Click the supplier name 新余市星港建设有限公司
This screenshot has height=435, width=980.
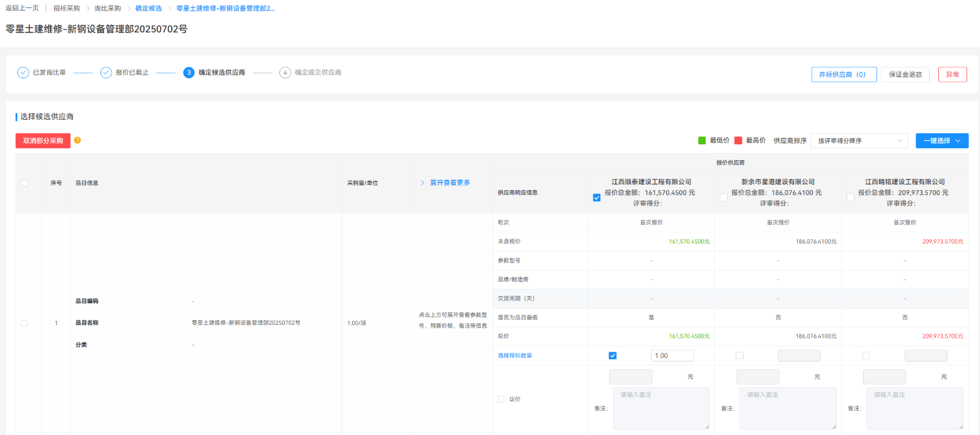pyautogui.click(x=778, y=182)
